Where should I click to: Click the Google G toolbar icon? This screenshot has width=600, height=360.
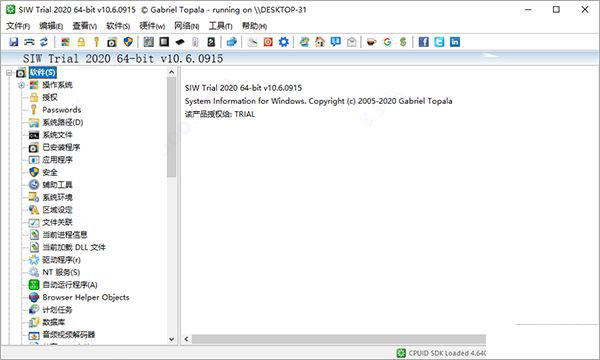[x=387, y=42]
